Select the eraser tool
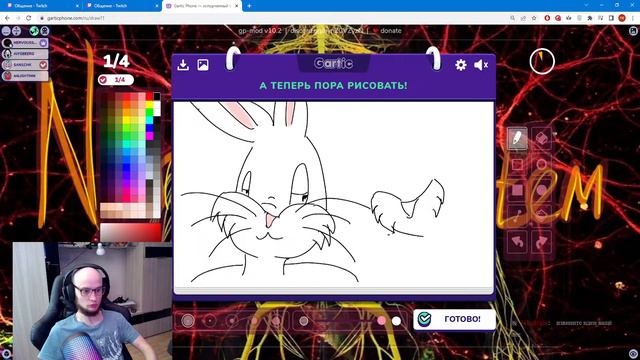The width and height of the screenshot is (640, 360). point(542,139)
